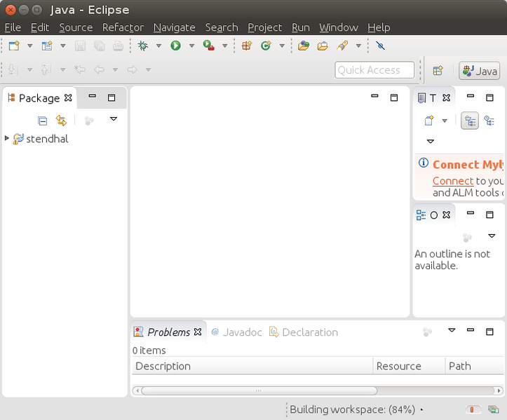This screenshot has width=507, height=420.
Task: Open dropdown arrow next to Run button
Action: [x=191, y=46]
